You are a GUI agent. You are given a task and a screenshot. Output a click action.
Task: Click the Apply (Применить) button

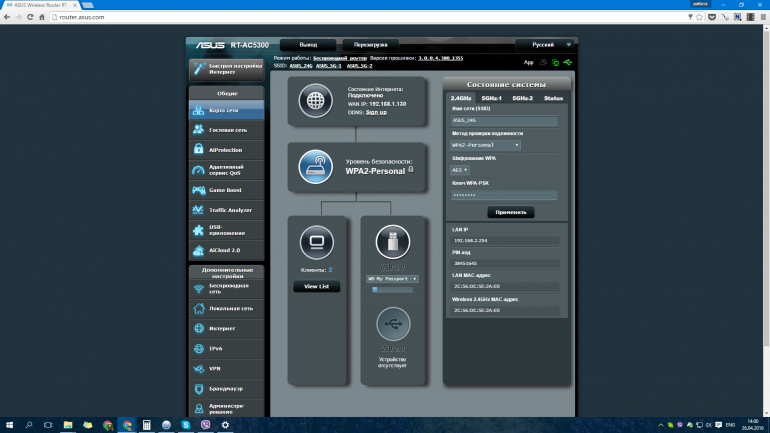511,212
